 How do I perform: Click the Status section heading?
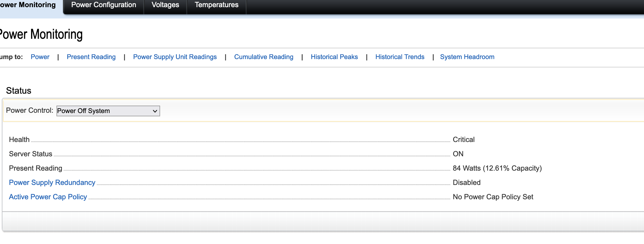tap(19, 91)
